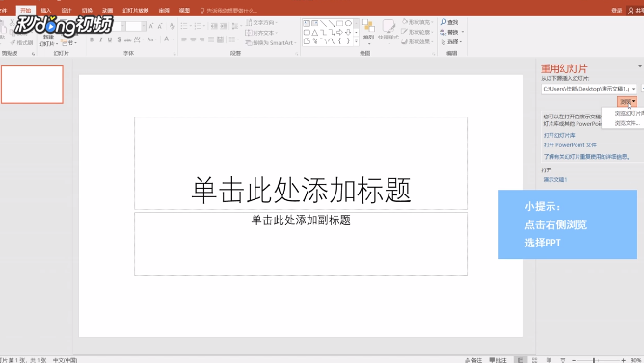The height and width of the screenshot is (363, 644).
Task: Open Convert to SmartArt dropdown
Action: (270, 42)
